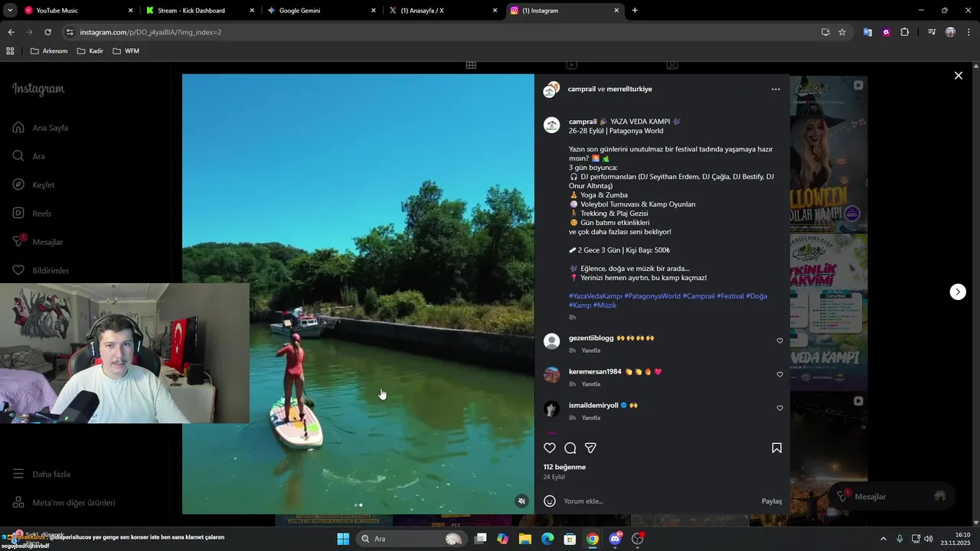The image size is (980, 551).
Task: Open Kadir bookmarks folder
Action: [90, 51]
